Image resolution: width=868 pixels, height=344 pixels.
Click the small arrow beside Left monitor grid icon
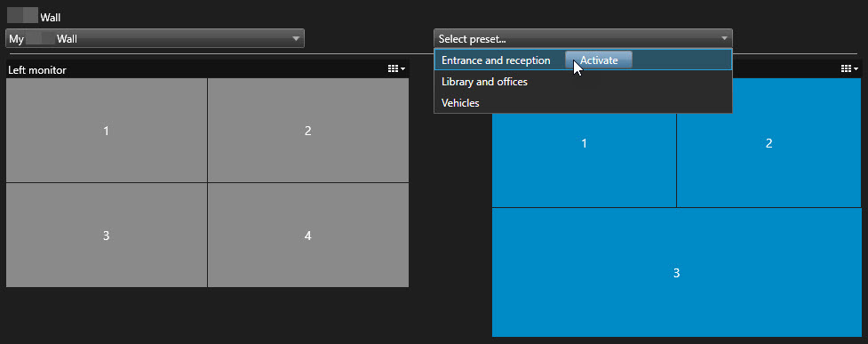click(403, 69)
